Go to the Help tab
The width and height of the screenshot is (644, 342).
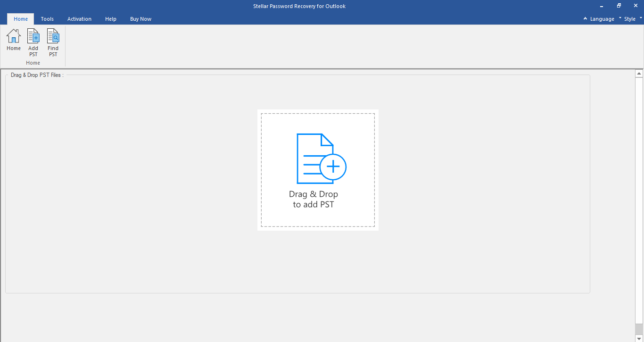coord(111,19)
